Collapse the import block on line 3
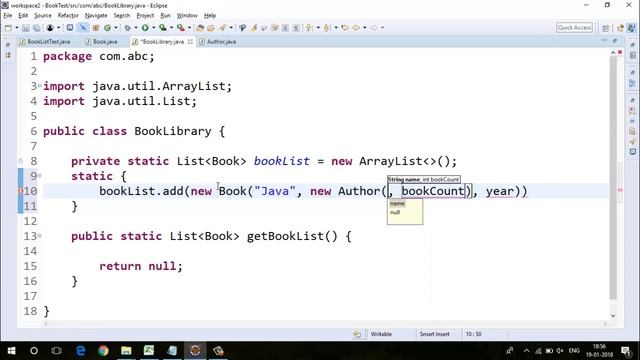 point(40,85)
